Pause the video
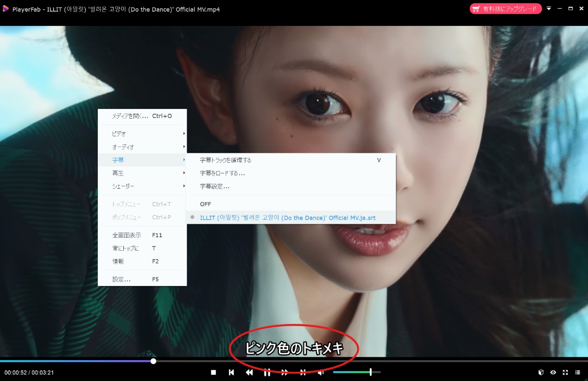The height and width of the screenshot is (381, 588). coord(267,372)
